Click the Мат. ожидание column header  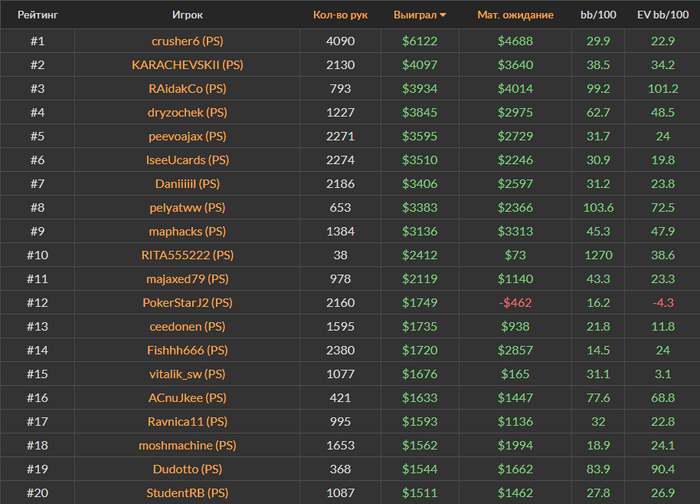[x=515, y=16]
